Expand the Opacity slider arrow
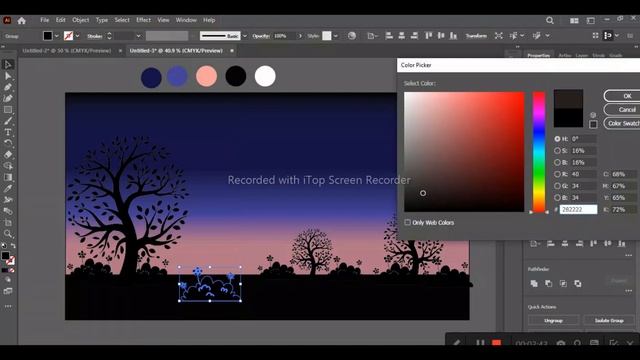640x360 pixels. click(300, 36)
